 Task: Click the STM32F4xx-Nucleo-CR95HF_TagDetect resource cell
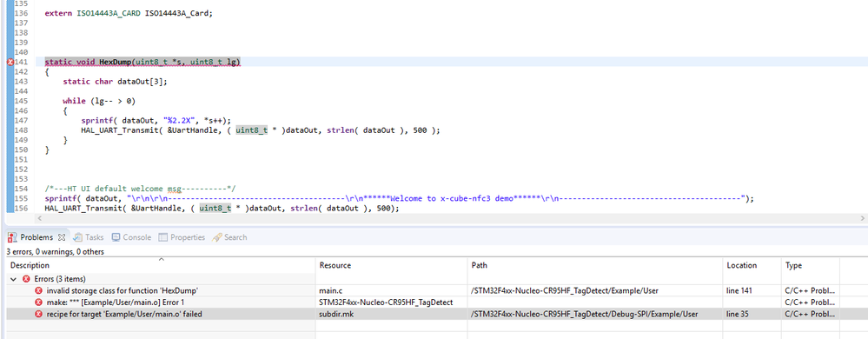pyautogui.click(x=386, y=302)
